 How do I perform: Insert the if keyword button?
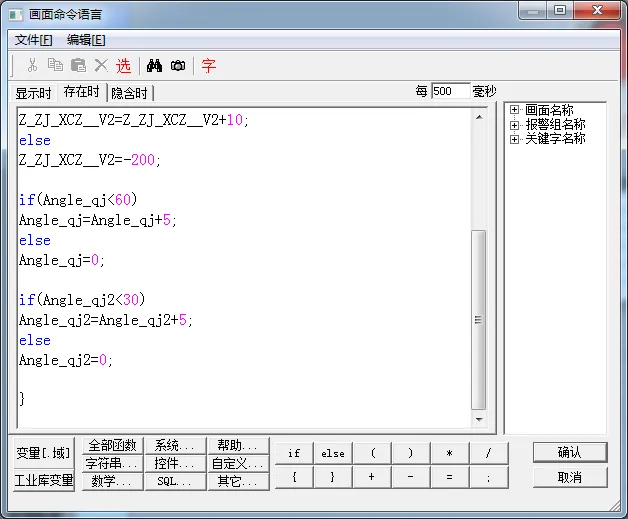(294, 453)
